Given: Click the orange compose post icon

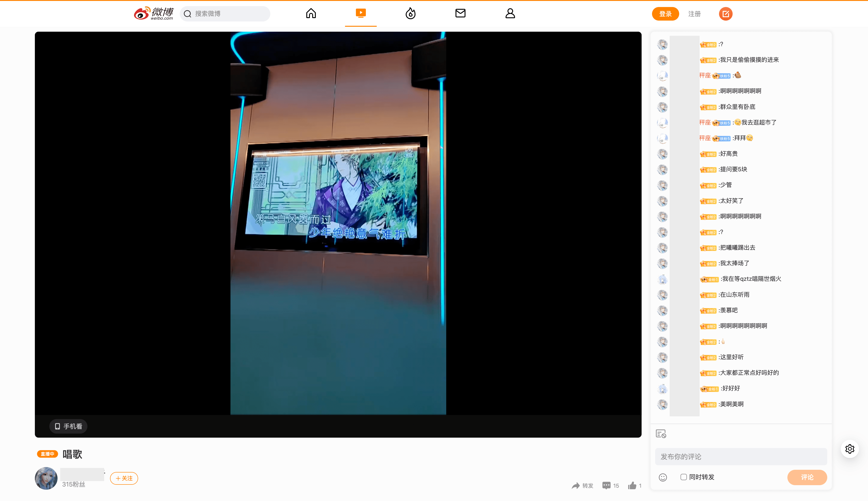Looking at the screenshot, I should 725,14.
